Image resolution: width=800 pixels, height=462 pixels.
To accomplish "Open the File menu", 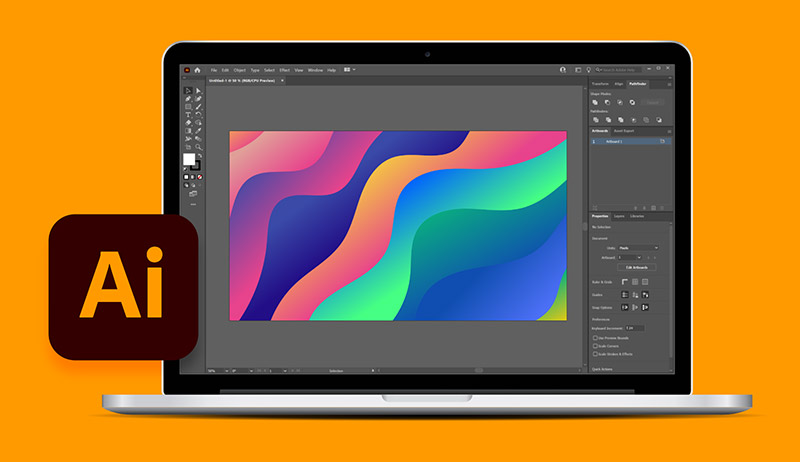I will click(x=214, y=70).
